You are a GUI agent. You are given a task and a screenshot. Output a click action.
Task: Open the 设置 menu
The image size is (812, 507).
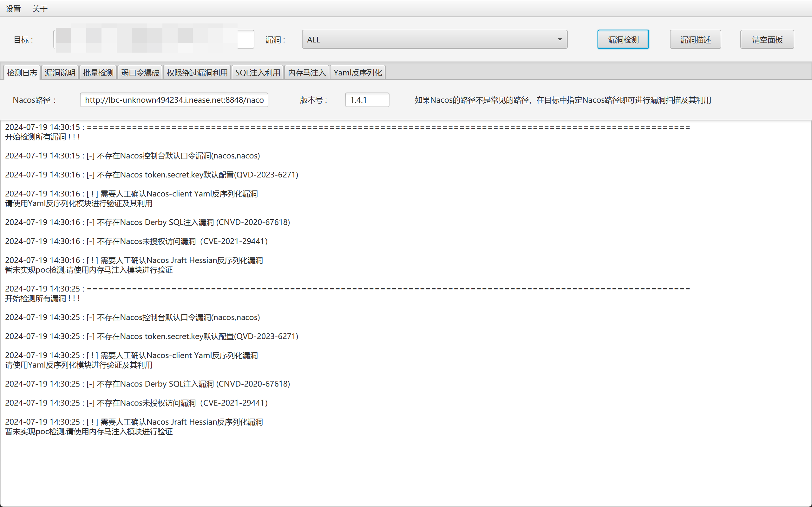coord(13,9)
